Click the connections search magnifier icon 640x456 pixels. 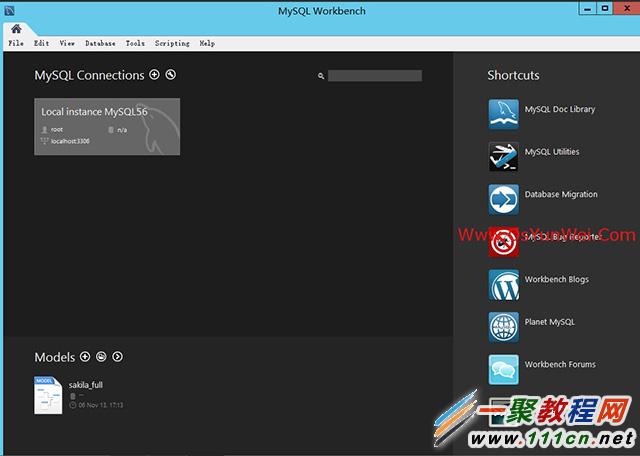coord(321,76)
